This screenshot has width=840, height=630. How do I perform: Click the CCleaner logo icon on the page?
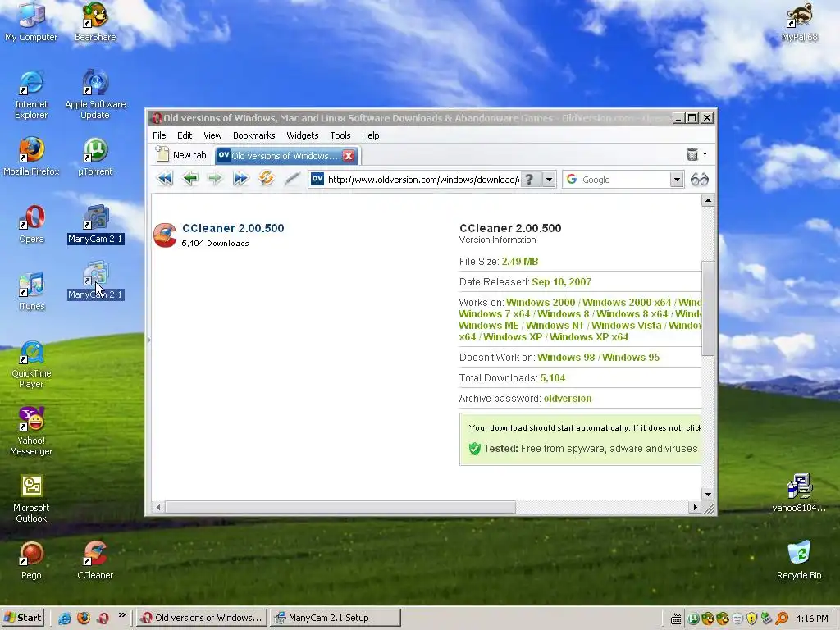click(x=165, y=235)
